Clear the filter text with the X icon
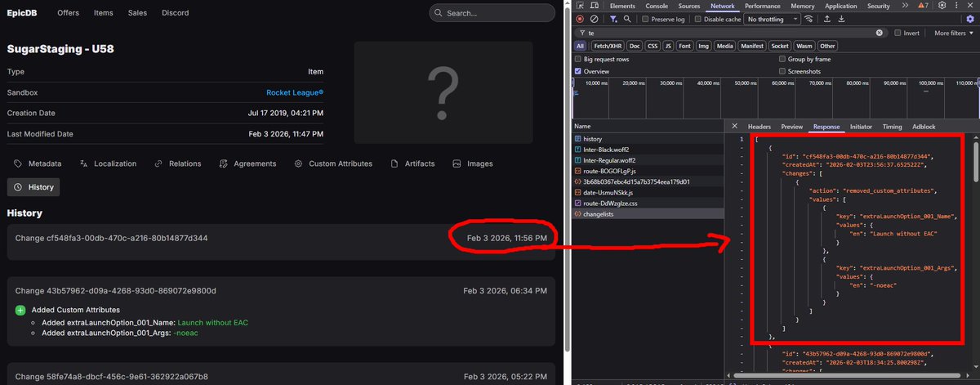Image resolution: width=980 pixels, height=385 pixels. click(880, 33)
